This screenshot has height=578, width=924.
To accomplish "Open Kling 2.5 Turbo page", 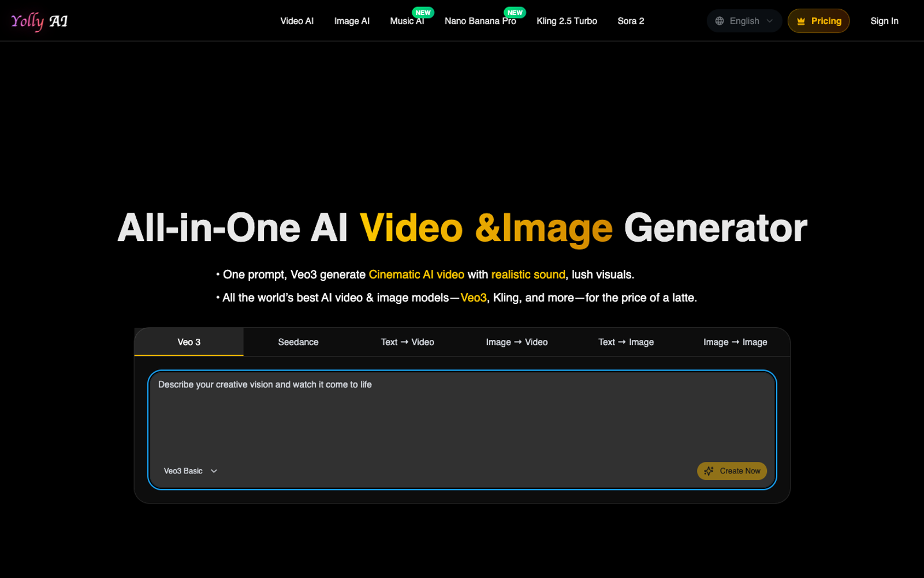I will click(567, 21).
